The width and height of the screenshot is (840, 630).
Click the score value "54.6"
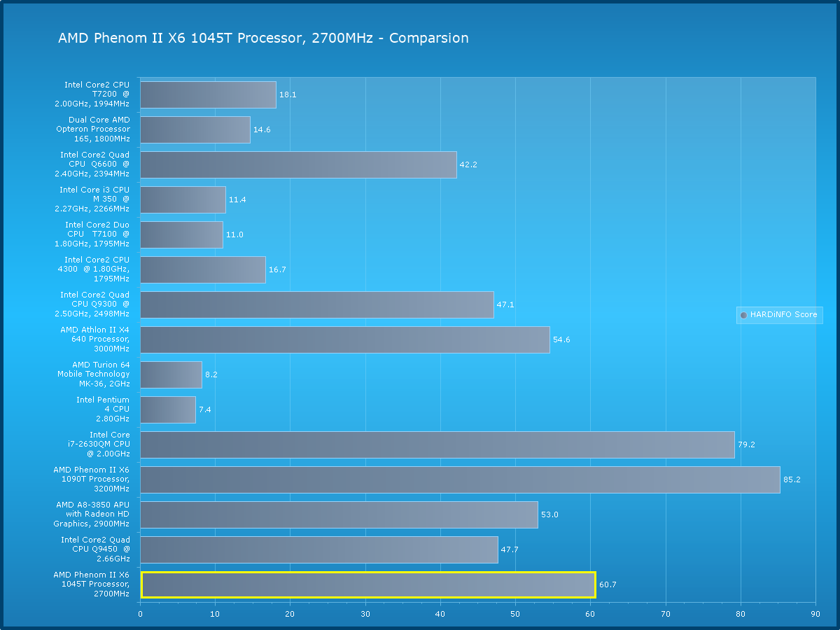[x=561, y=339]
